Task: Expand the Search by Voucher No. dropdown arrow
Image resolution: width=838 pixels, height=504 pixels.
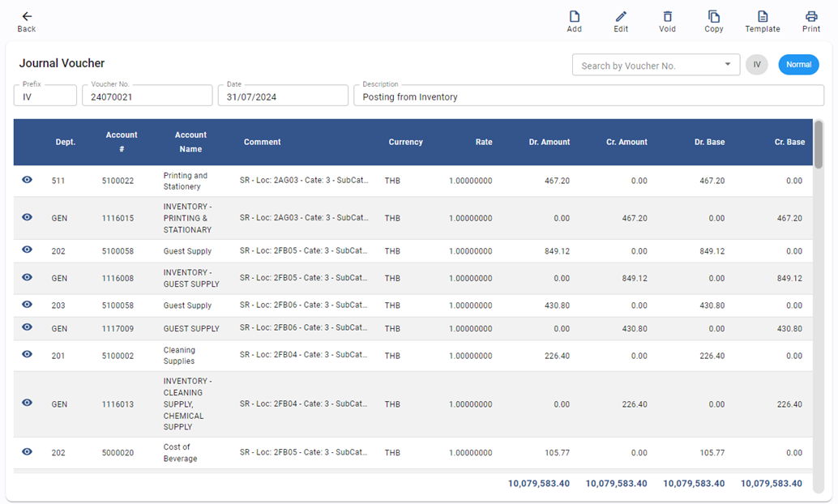Action: point(727,65)
